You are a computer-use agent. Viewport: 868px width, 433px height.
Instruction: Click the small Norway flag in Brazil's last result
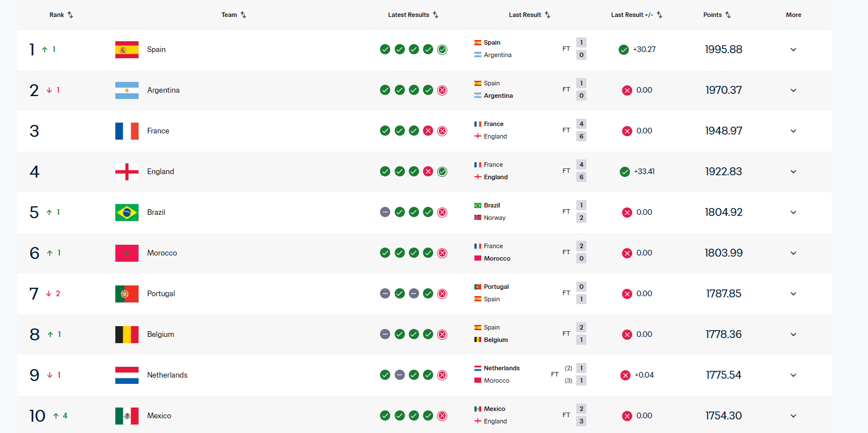tap(478, 218)
